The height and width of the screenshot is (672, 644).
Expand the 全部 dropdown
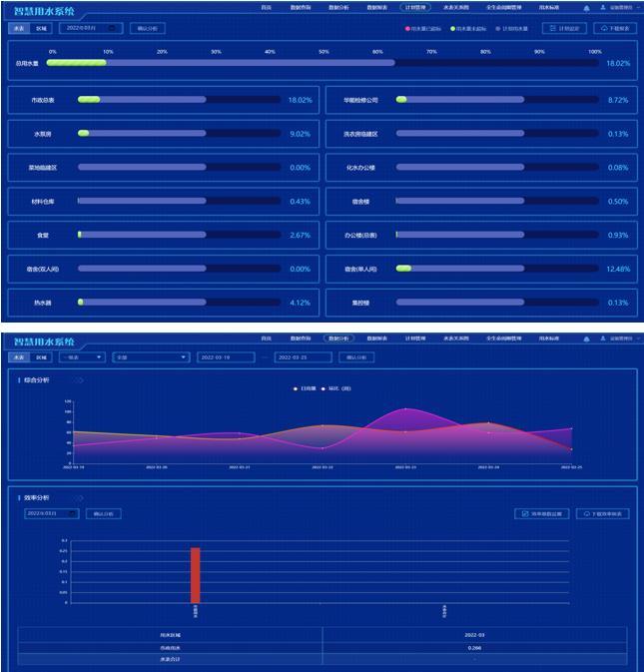[150, 356]
